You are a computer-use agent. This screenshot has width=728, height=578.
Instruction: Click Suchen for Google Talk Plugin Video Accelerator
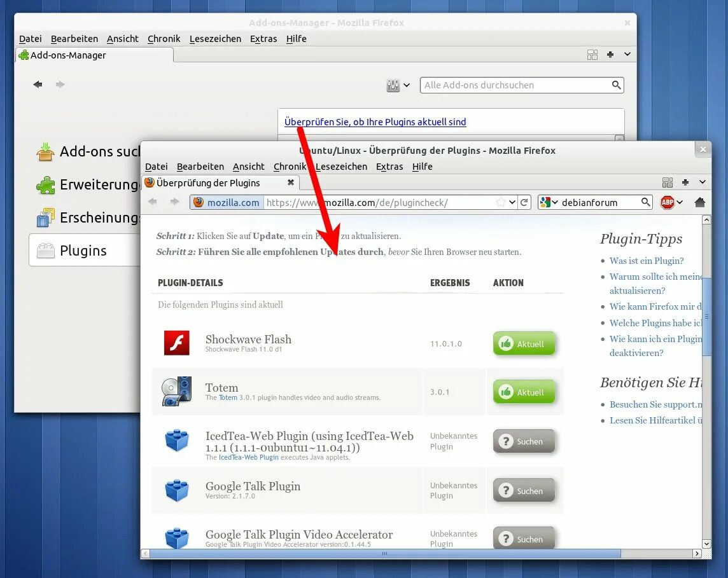[x=524, y=539]
